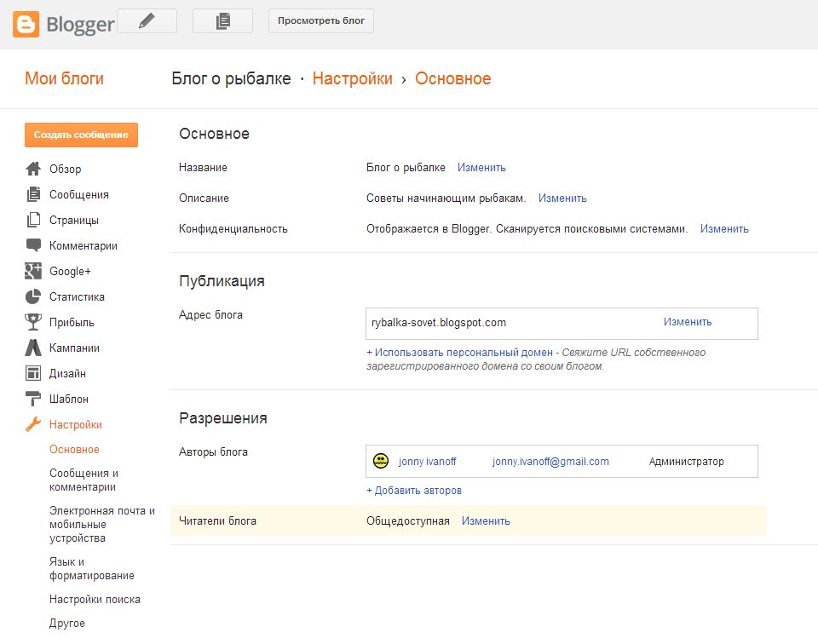The height and width of the screenshot is (644, 818).
Task: Click the Blogger logo icon
Action: [26, 22]
